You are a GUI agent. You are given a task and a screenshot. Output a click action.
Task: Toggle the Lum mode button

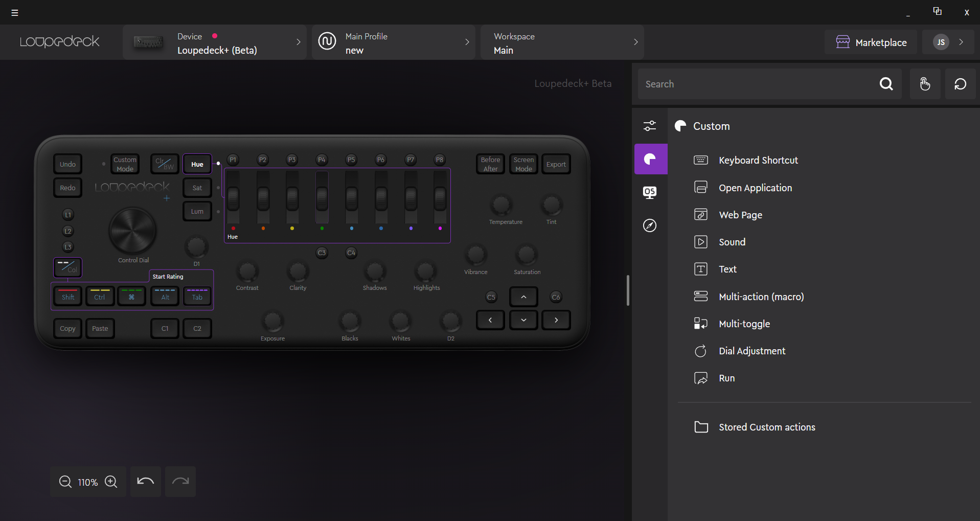pyautogui.click(x=197, y=211)
